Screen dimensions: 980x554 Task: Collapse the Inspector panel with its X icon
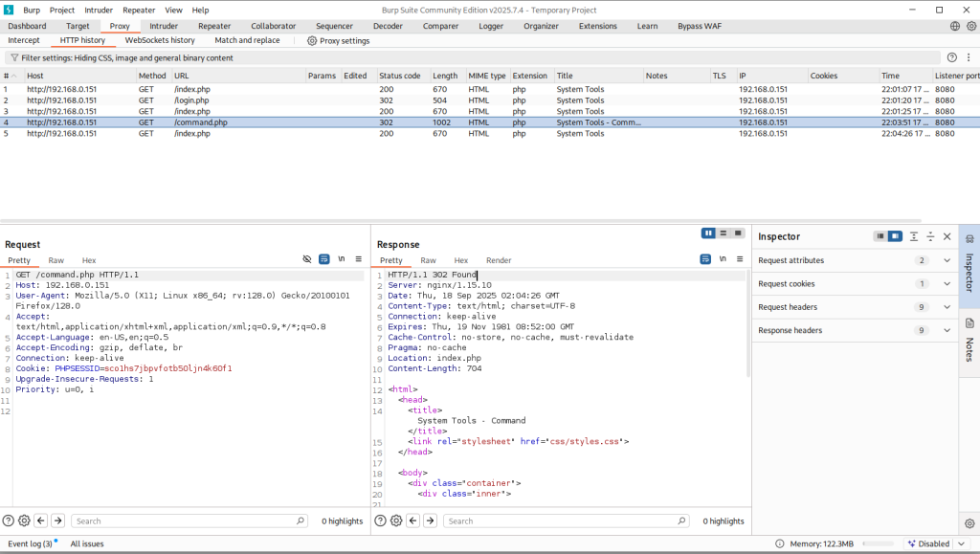[x=947, y=236]
